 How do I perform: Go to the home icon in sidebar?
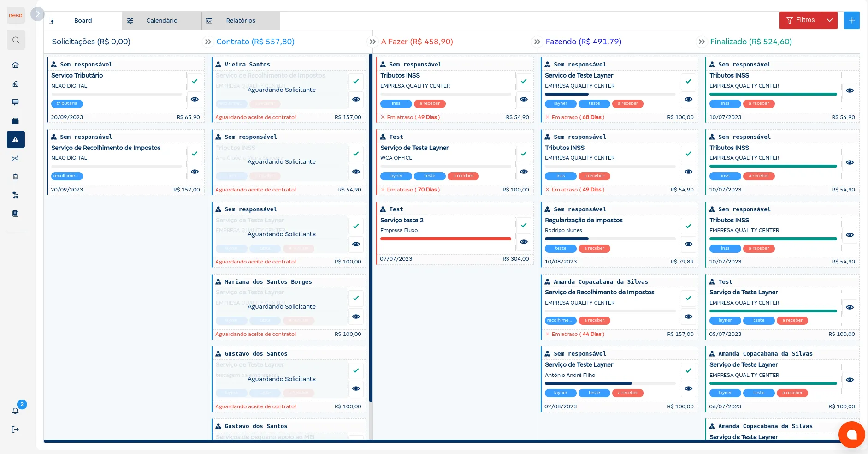point(15,65)
